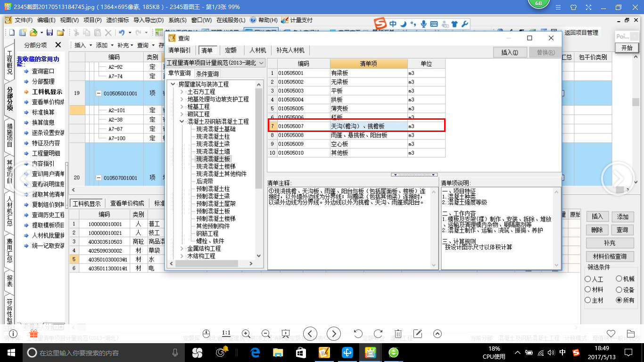Delete image with the trash icon
This screenshot has width=644, height=362.
click(x=398, y=334)
